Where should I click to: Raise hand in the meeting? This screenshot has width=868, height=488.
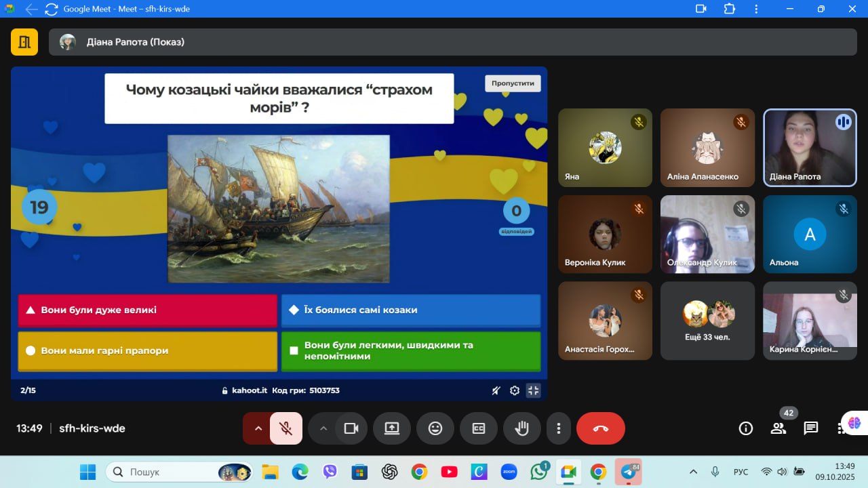pyautogui.click(x=521, y=428)
